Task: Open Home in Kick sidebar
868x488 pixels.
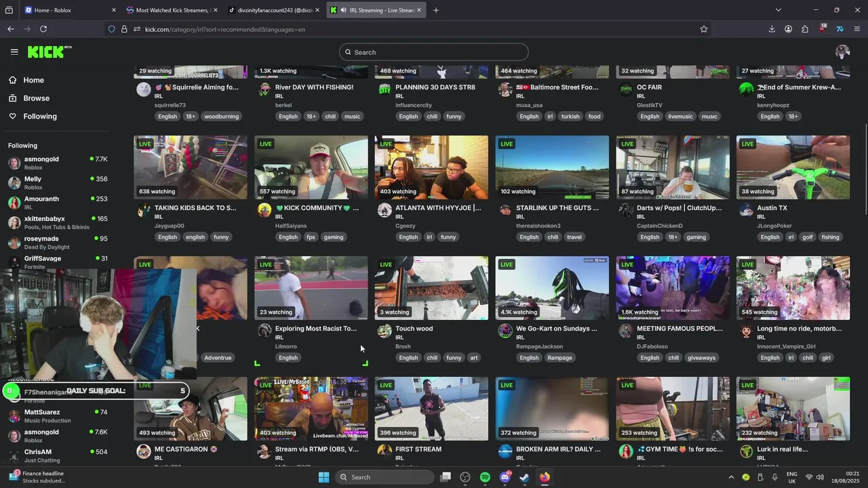Action: point(33,80)
